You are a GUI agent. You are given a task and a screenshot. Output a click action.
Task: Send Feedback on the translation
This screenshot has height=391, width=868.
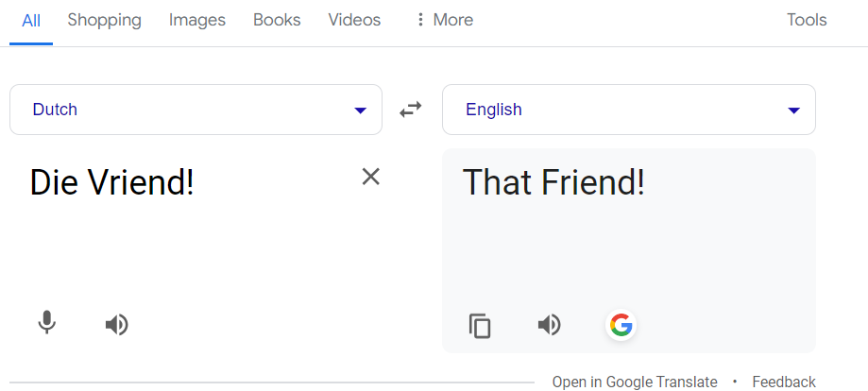(x=783, y=382)
